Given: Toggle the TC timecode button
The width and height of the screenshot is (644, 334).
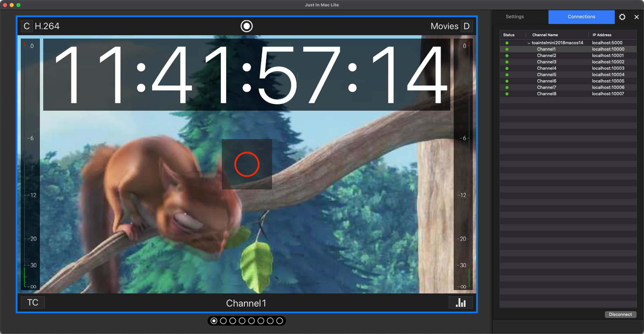Looking at the screenshot, I should click(x=33, y=302).
